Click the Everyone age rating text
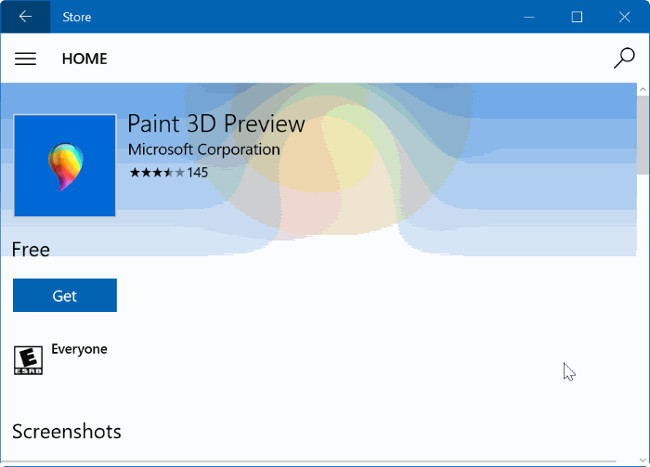 click(x=79, y=349)
